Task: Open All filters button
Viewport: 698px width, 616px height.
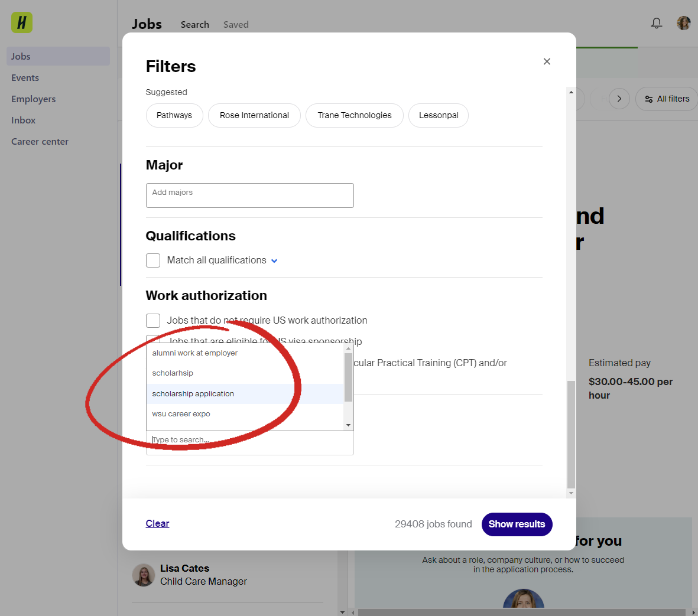Action: (x=667, y=99)
